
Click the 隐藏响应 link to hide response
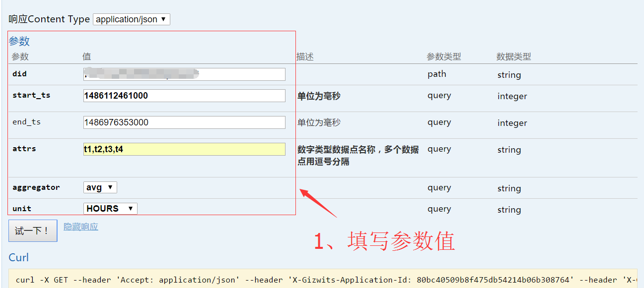(x=80, y=227)
